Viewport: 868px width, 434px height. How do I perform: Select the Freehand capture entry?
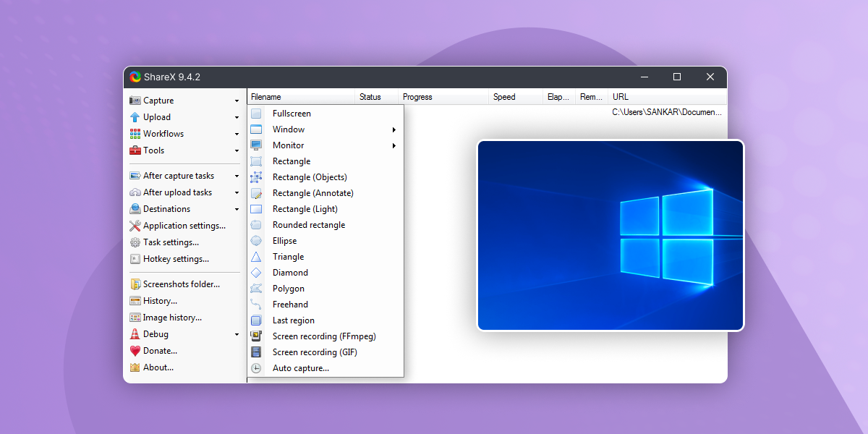click(x=325, y=305)
